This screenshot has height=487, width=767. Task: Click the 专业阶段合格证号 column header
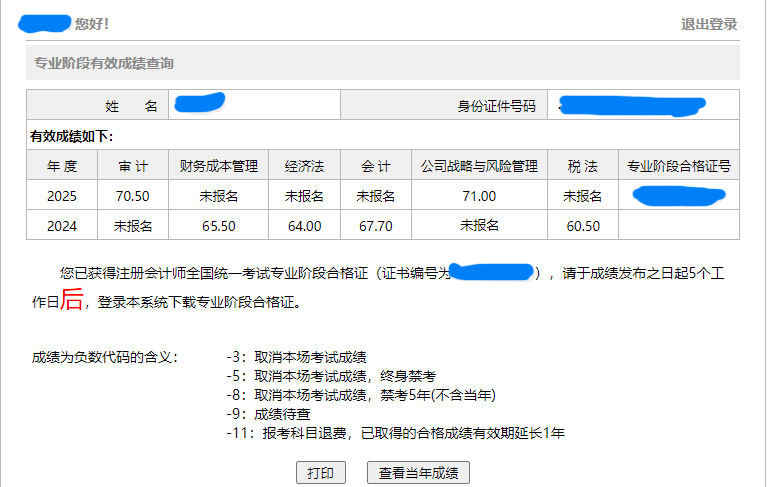(x=679, y=166)
